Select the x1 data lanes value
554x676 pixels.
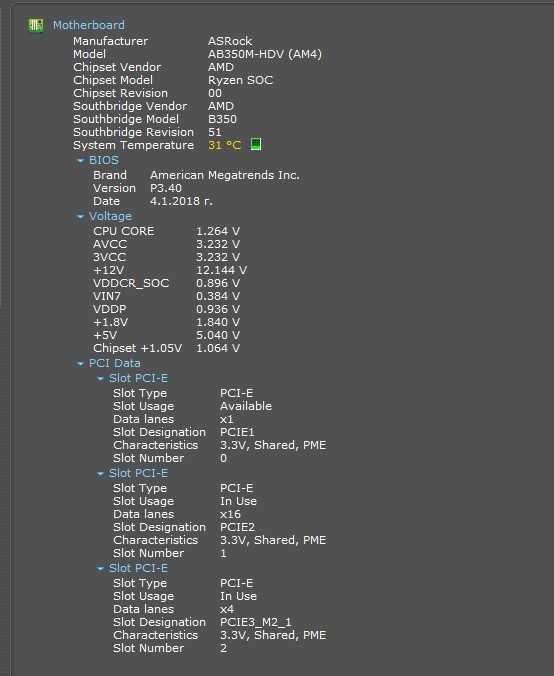(x=226, y=419)
